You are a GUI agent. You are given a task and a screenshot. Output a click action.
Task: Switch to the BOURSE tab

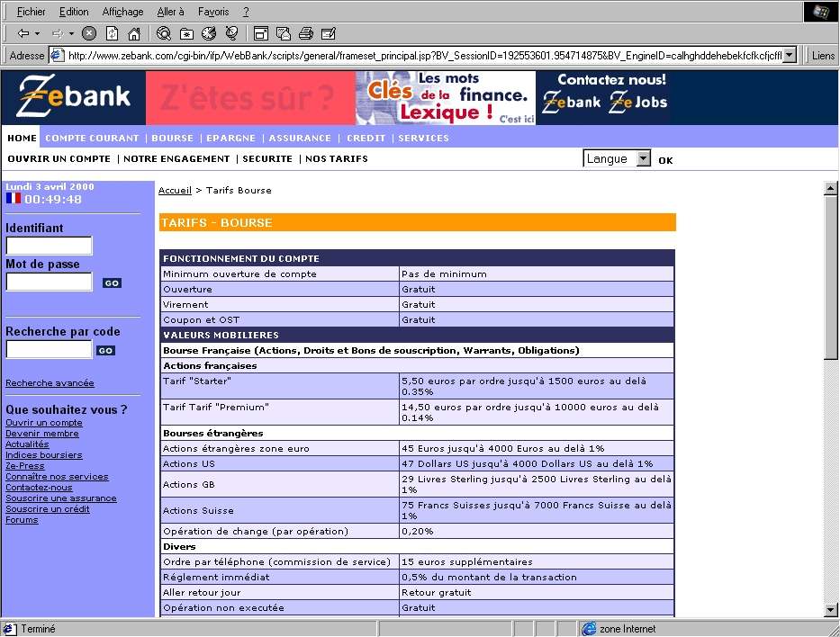tap(173, 138)
